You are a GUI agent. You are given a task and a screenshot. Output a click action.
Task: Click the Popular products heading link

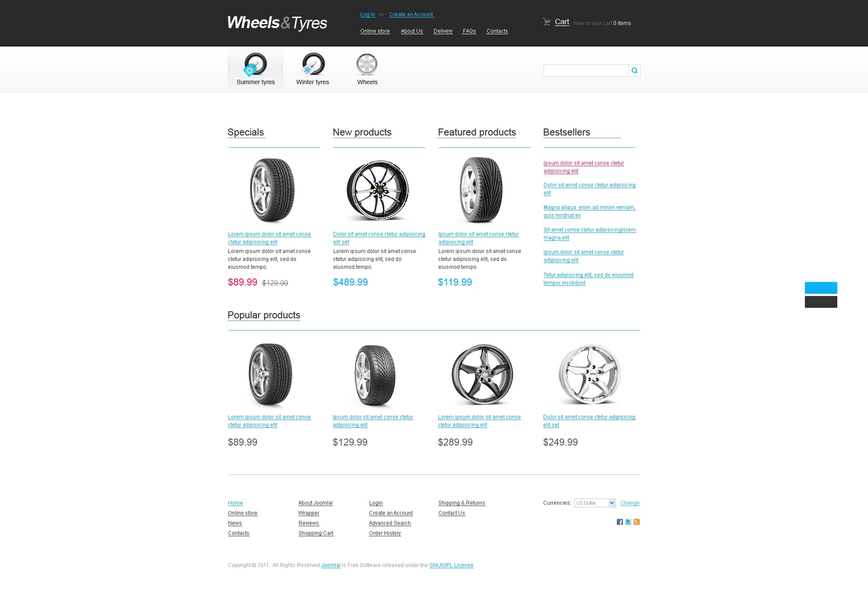pyautogui.click(x=264, y=315)
